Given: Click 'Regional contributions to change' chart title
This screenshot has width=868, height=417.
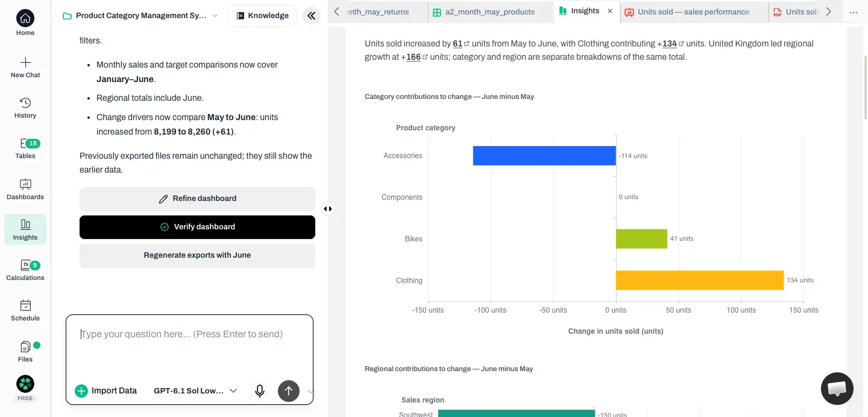Looking at the screenshot, I should (x=448, y=369).
